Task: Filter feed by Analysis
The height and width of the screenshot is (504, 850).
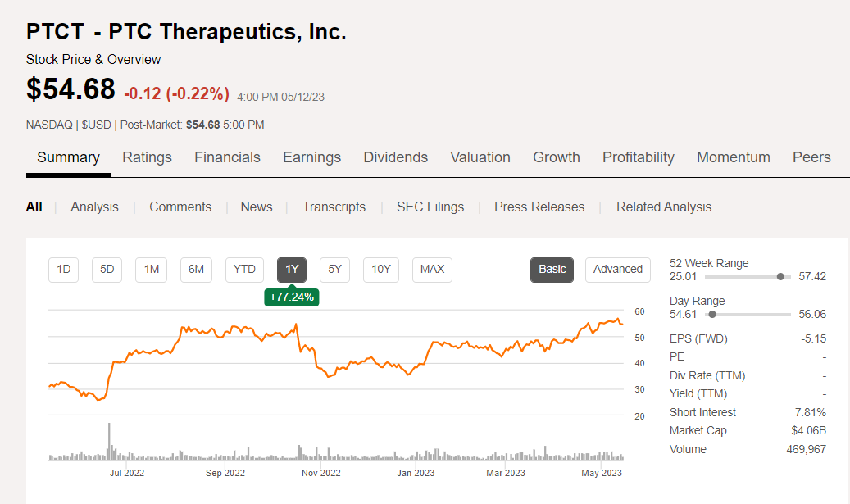Action: pos(94,207)
